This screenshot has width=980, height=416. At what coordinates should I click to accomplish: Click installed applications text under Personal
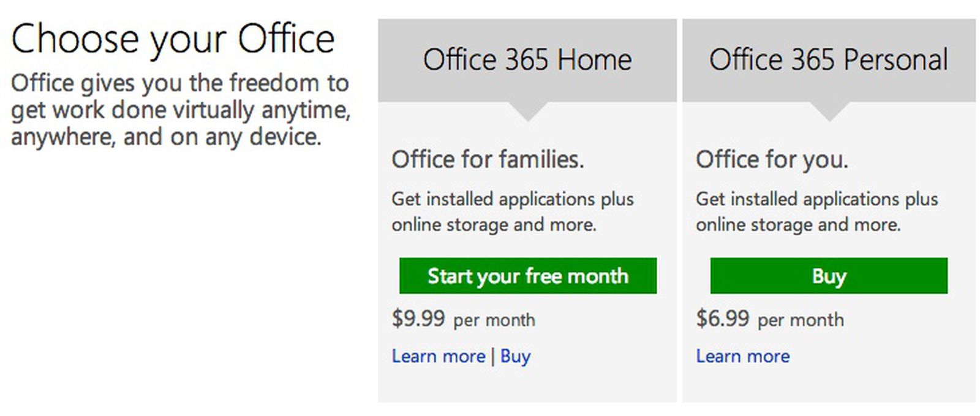pyautogui.click(x=816, y=211)
